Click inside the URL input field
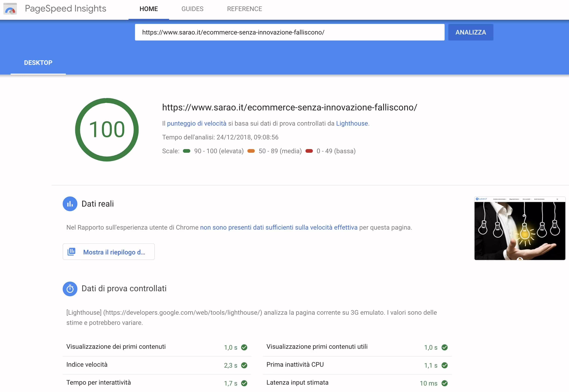Image resolution: width=569 pixels, height=392 pixels. tap(289, 32)
